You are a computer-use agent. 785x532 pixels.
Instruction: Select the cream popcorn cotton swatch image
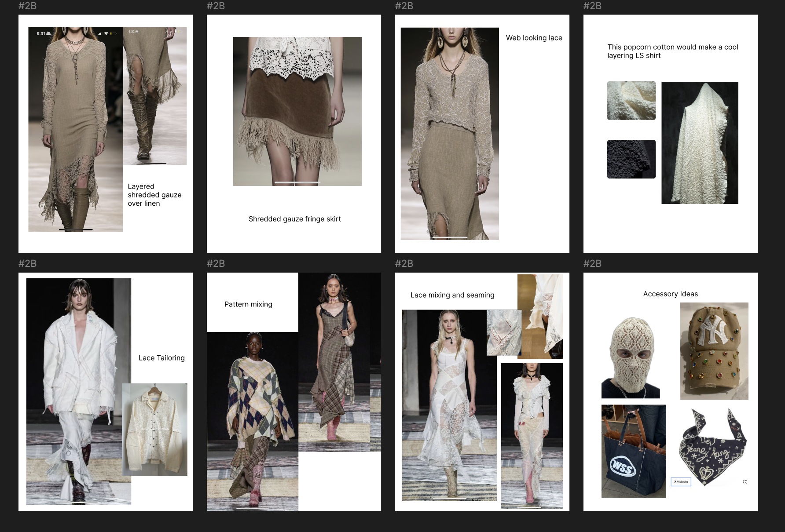click(x=631, y=101)
